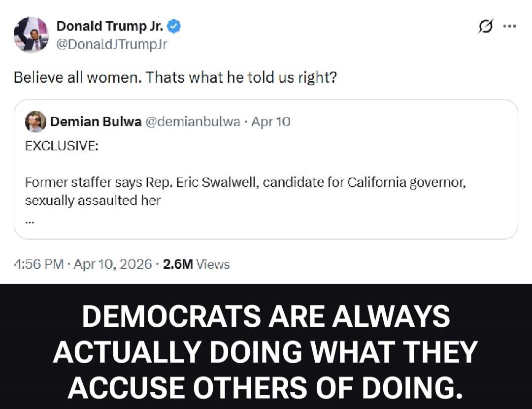The width and height of the screenshot is (532, 409).
Task: Click Demian Bulwa's profile picture
Action: click(35, 122)
